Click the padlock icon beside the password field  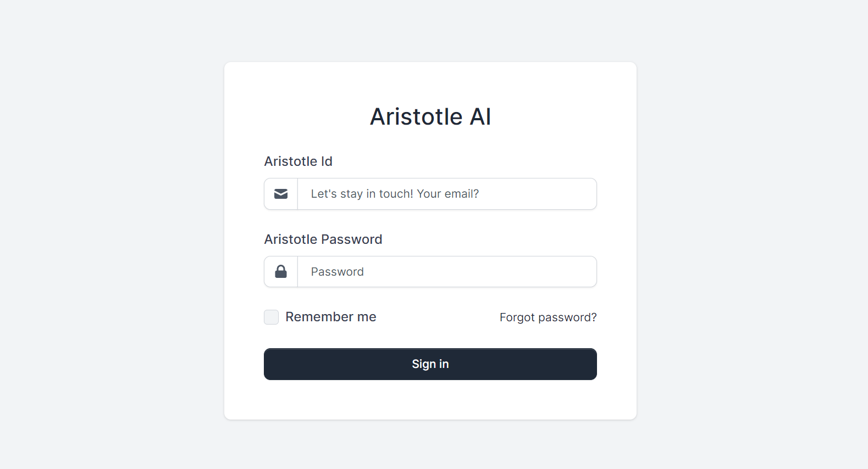[281, 272]
